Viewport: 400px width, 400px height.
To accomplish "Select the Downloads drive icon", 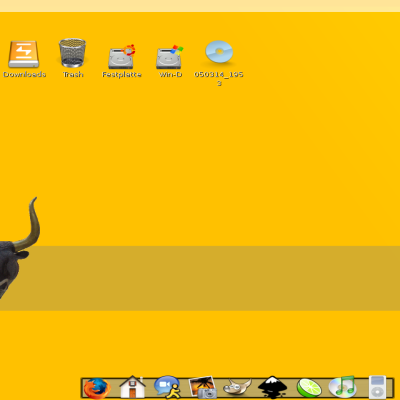I will [23, 54].
